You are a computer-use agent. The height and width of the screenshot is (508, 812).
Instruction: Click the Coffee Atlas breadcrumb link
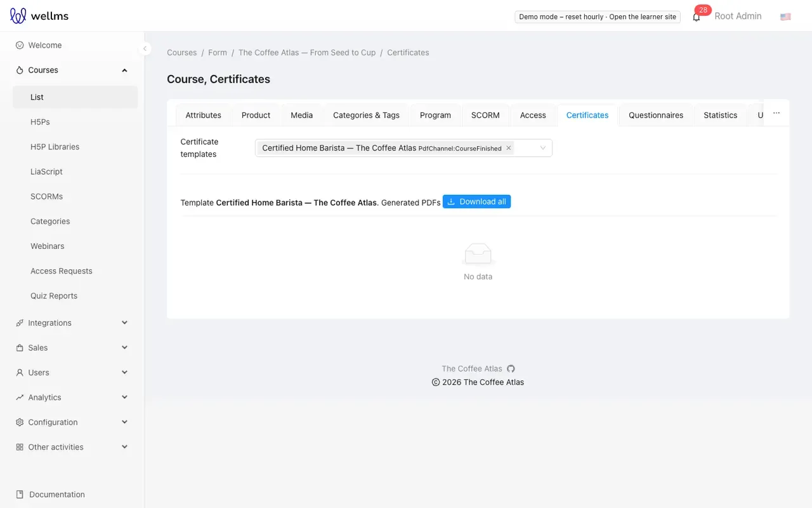(307, 53)
